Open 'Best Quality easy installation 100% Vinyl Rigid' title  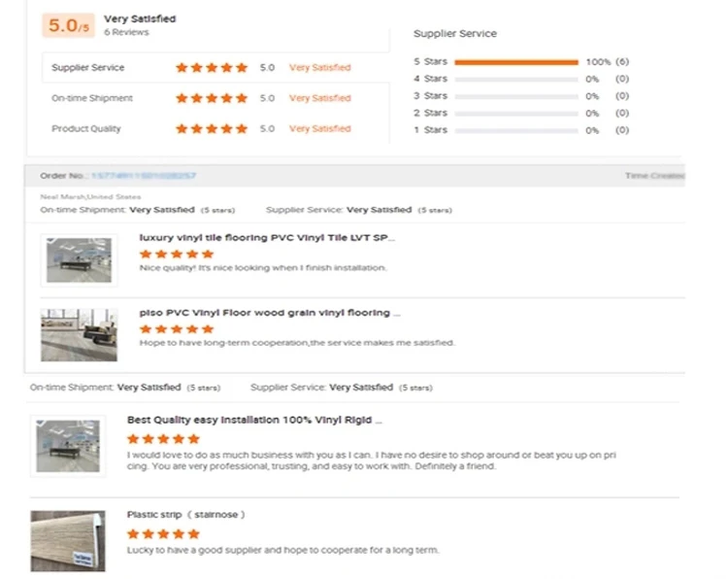(x=254, y=420)
